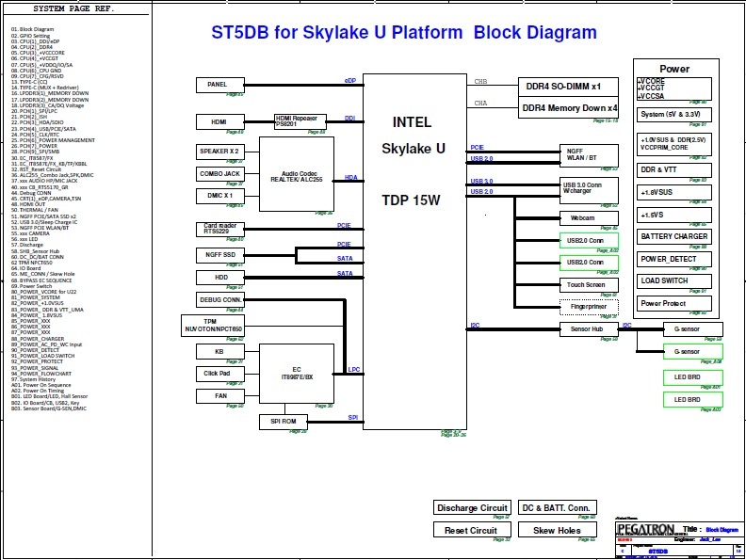Select the TPM NUVOTON NPCT650 block

(213, 326)
